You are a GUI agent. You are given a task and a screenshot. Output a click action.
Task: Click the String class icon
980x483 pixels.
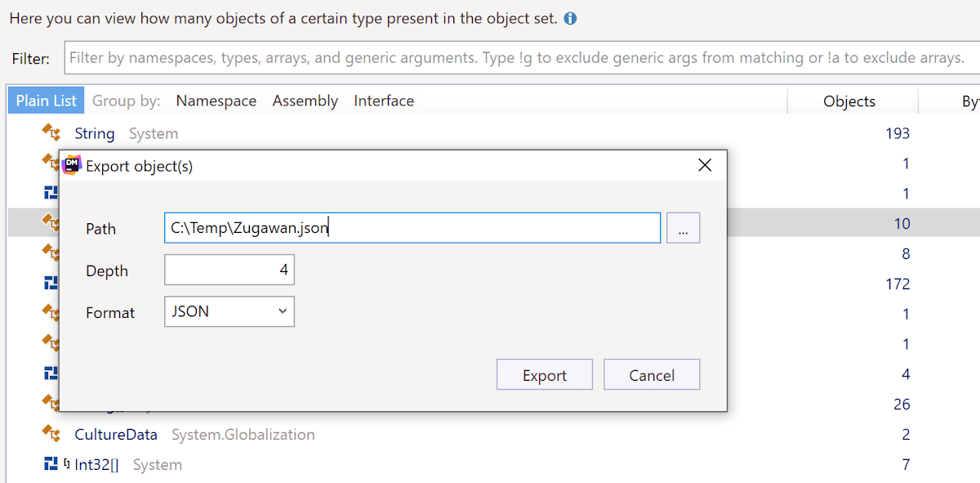(x=51, y=132)
